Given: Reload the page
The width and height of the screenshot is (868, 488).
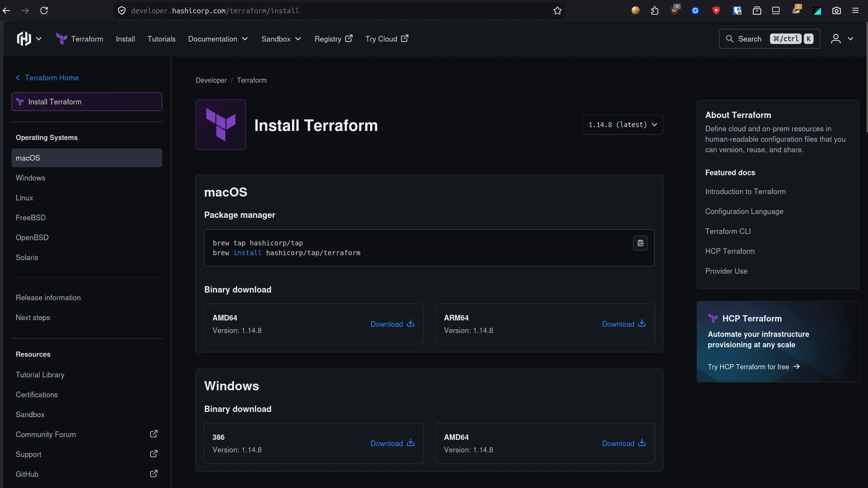Looking at the screenshot, I should [44, 10].
